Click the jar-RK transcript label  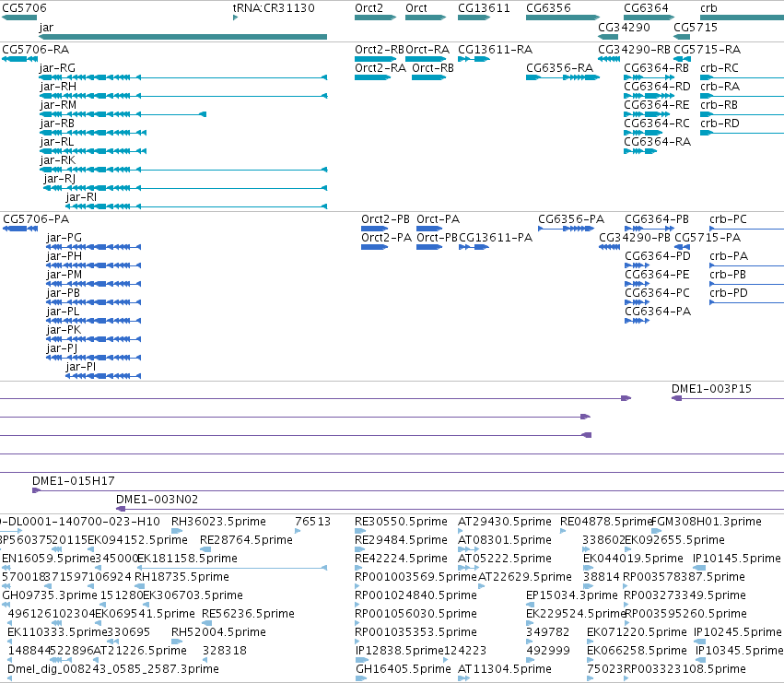pyautogui.click(x=57, y=160)
